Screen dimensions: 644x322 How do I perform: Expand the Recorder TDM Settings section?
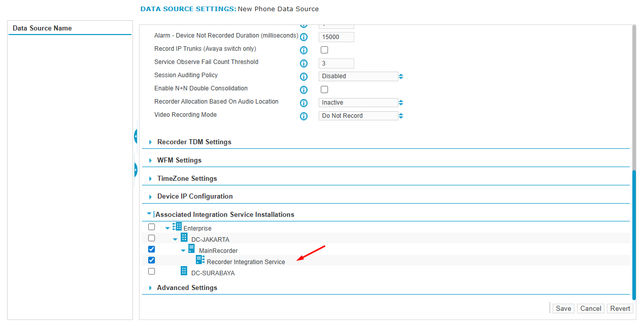(194, 142)
